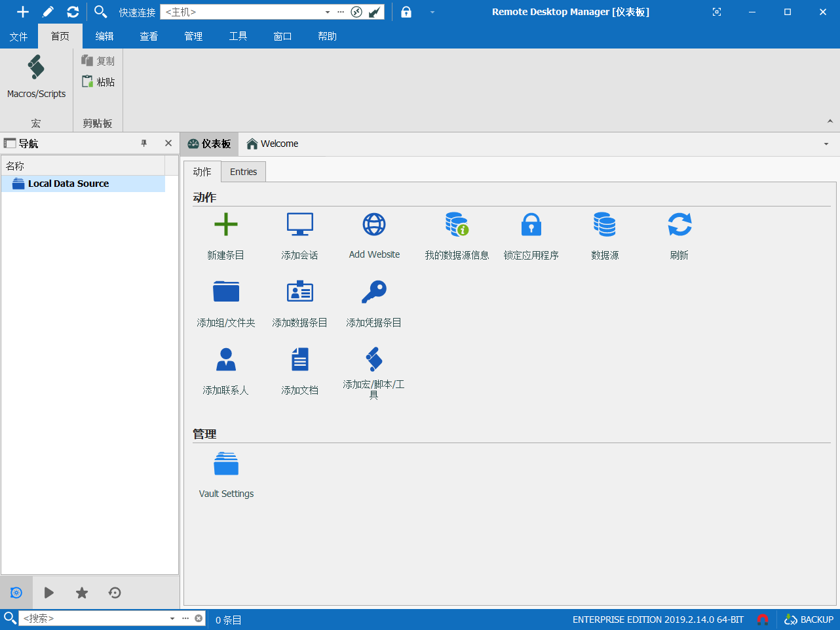This screenshot has height=630, width=840.
Task: Click the ellipsis in the search box
Action: [x=185, y=618]
